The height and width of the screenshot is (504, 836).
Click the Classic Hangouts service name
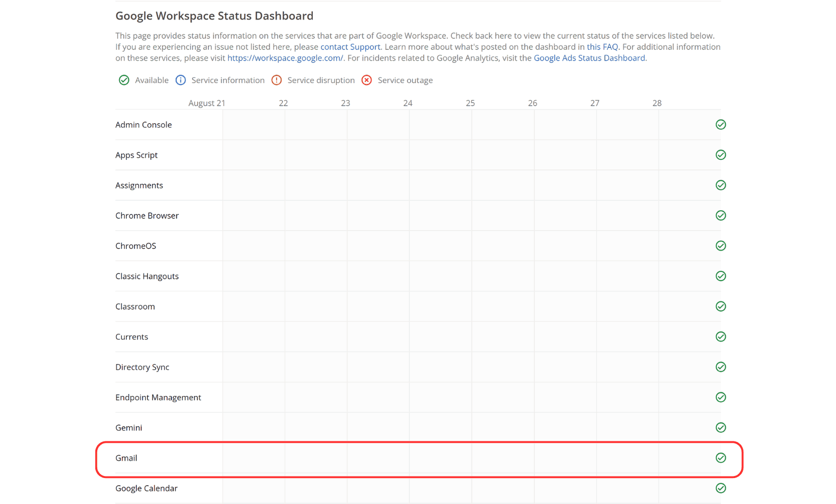147,276
